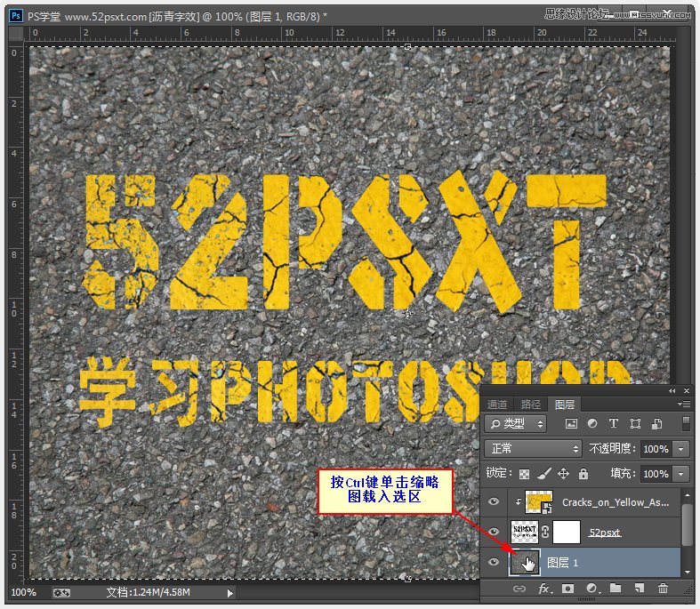Click the layers panel scrollbar thumb
Screen dimensions: 700x609
(x=688, y=524)
